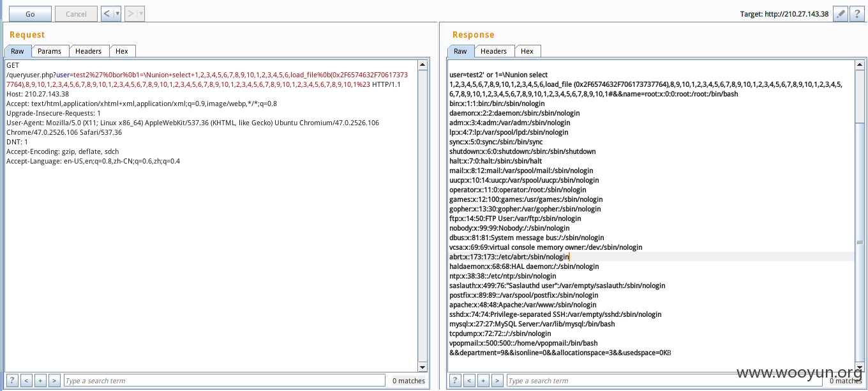The width and height of the screenshot is (868, 391).
Task: Click previous match button in Request search
Action: [x=26, y=380]
